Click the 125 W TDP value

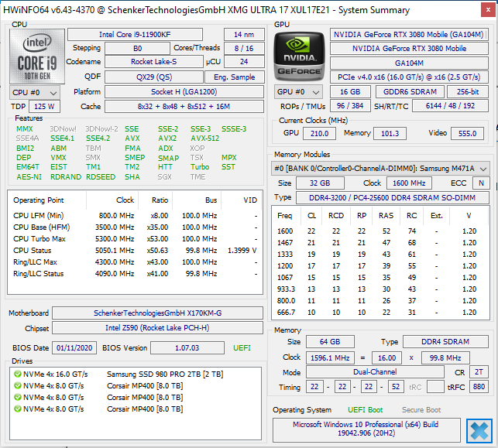[x=44, y=106]
